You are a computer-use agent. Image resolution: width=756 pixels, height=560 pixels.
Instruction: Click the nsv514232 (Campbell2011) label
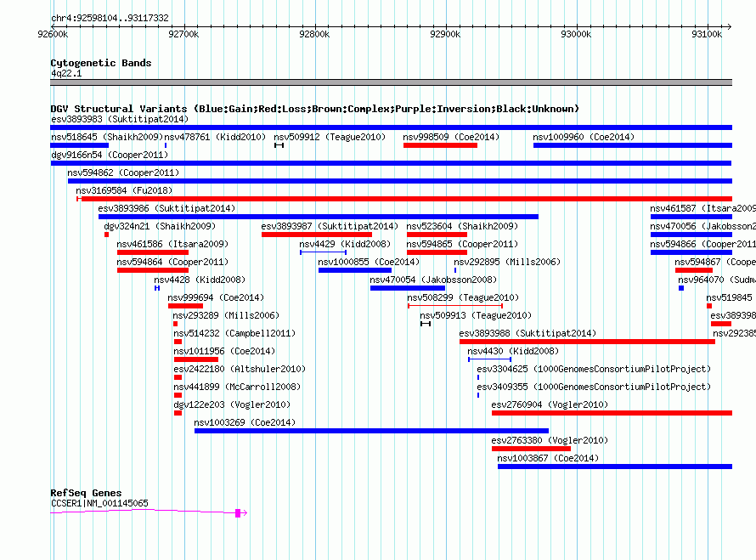[234, 333]
